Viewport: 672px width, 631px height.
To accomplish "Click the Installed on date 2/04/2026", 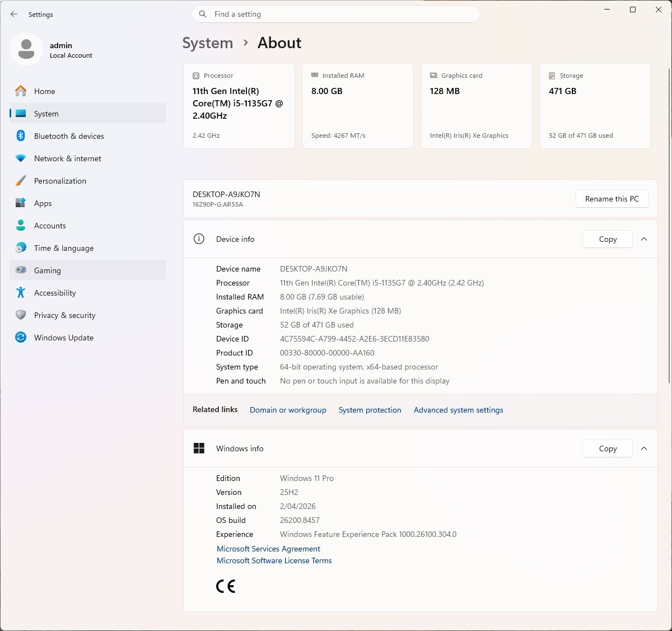I will point(298,506).
